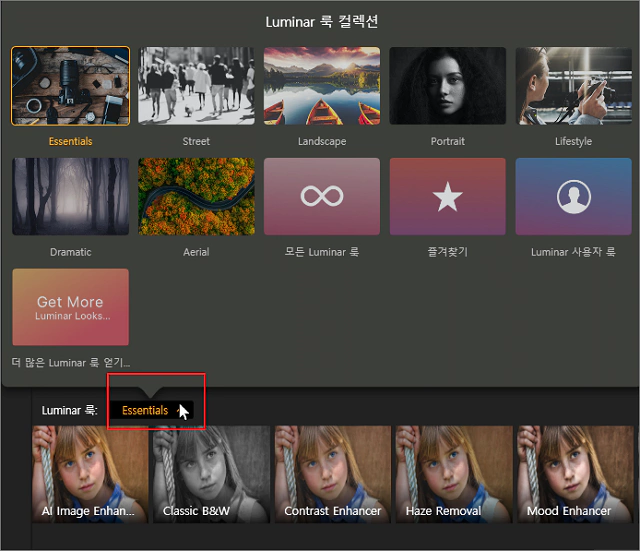The image size is (640, 551).
Task: Click the '더 많은 Luminar 룩 얻기...' link text
Action: (x=71, y=362)
